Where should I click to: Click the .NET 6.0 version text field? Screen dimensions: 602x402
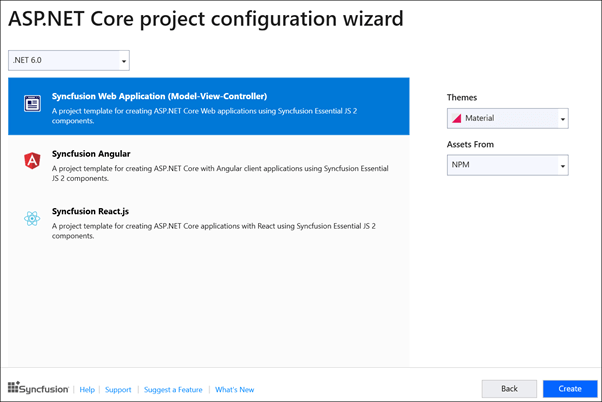click(x=62, y=61)
